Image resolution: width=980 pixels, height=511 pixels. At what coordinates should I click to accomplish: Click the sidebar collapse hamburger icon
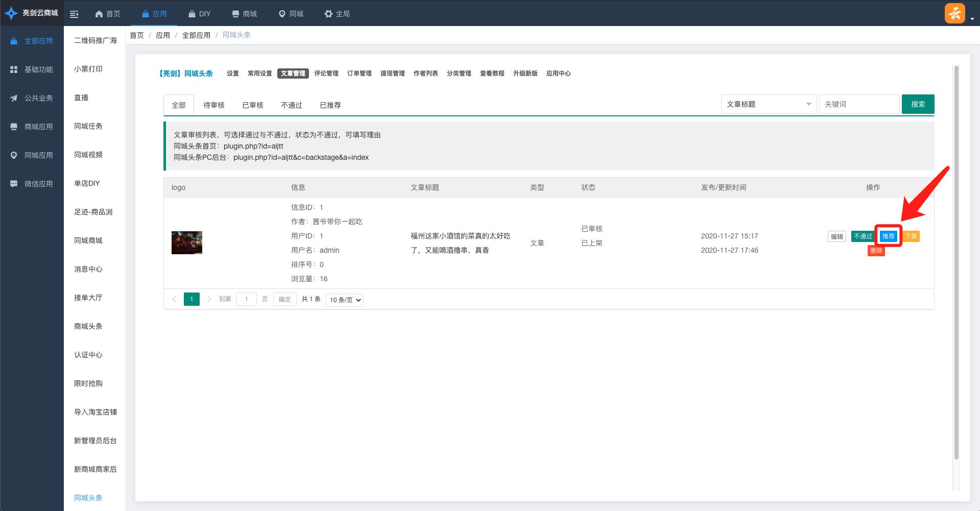pyautogui.click(x=74, y=14)
